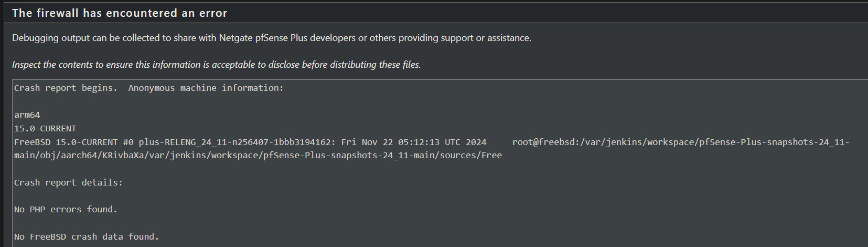Click the "Debugging output can be collected" paragraph
Image resolution: width=868 pixels, height=247 pixels.
click(x=272, y=38)
